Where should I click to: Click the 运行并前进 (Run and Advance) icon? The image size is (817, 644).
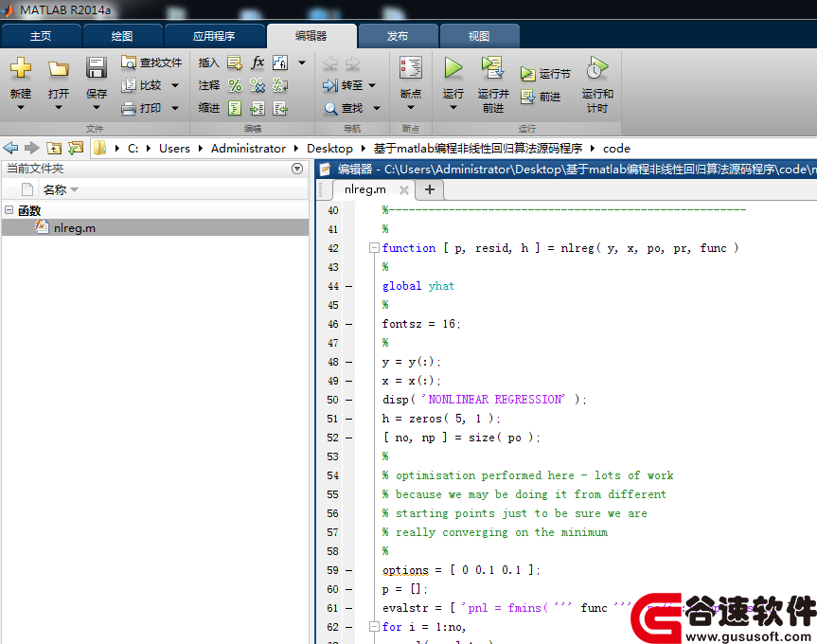[492, 67]
